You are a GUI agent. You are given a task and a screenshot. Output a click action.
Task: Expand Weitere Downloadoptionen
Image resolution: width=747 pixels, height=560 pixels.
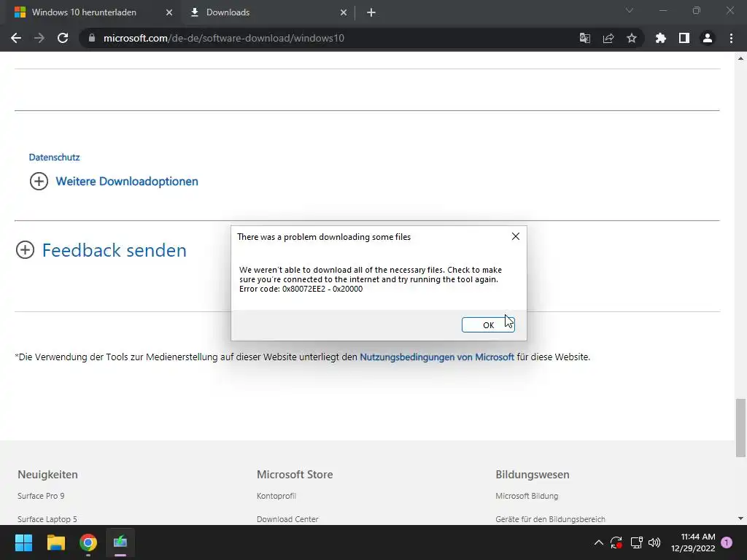point(114,182)
